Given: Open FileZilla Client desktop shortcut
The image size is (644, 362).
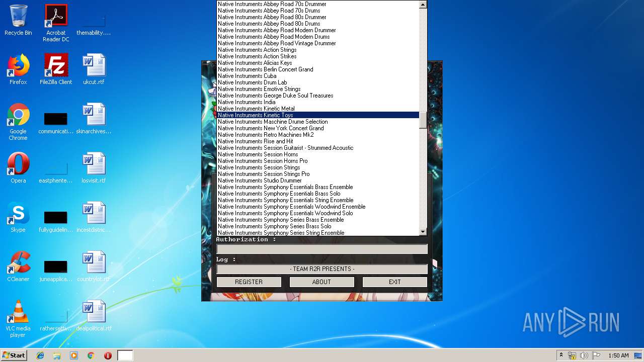Looking at the screenshot, I should (56, 69).
